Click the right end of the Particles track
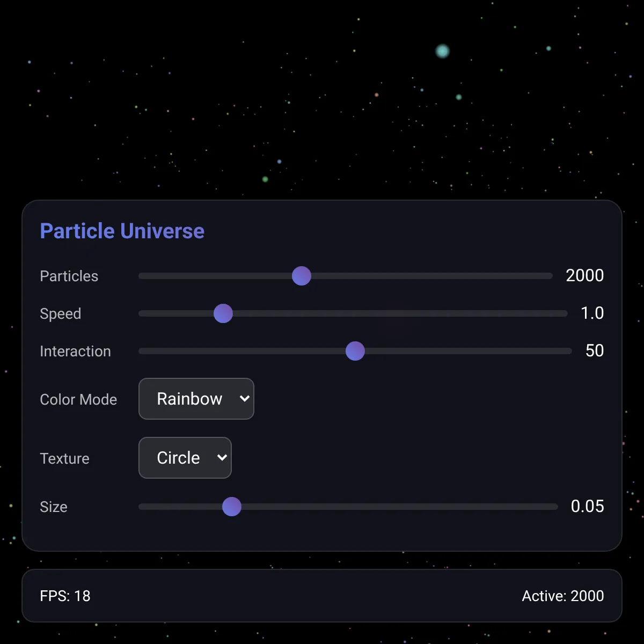This screenshot has height=644, width=644. pyautogui.click(x=550, y=276)
